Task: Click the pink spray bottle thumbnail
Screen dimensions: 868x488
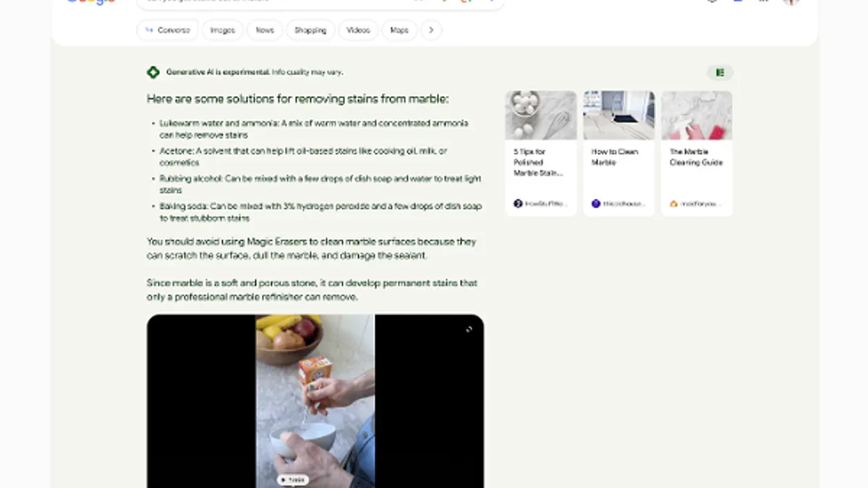Action: pos(697,115)
